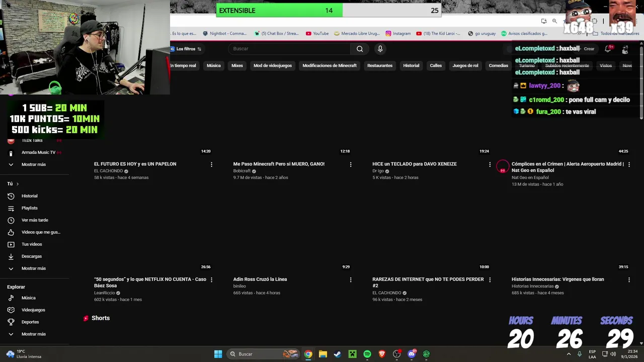The height and width of the screenshot is (362, 644).
Task: Open Cómplices en el Crimen video title
Action: tap(568, 167)
